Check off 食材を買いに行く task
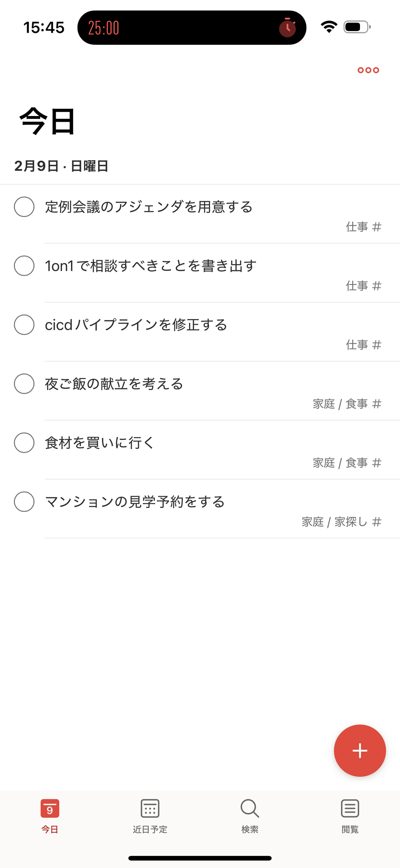400x868 pixels. pyautogui.click(x=24, y=443)
